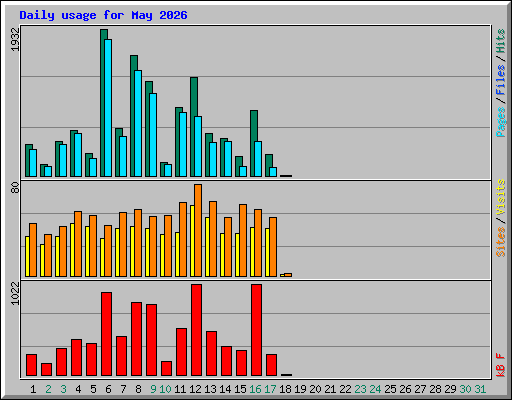
Task: Click the cyan bar for day 9
Action: point(153,135)
